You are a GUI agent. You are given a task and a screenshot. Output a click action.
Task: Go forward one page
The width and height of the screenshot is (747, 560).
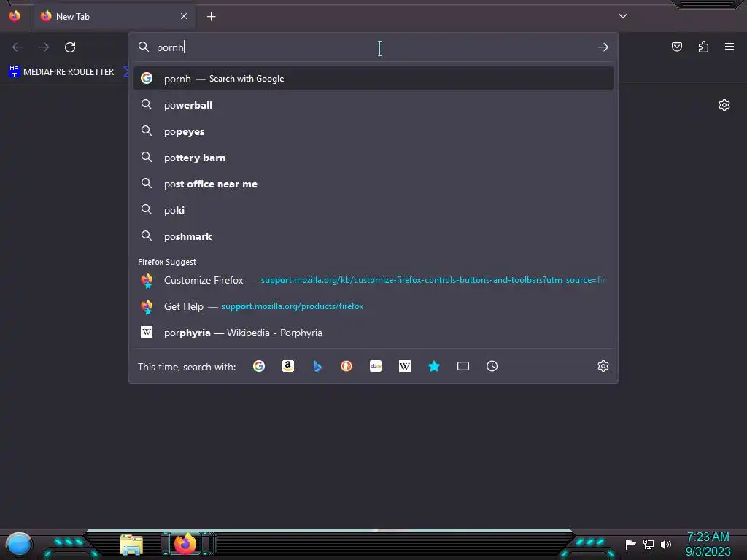[x=44, y=47]
